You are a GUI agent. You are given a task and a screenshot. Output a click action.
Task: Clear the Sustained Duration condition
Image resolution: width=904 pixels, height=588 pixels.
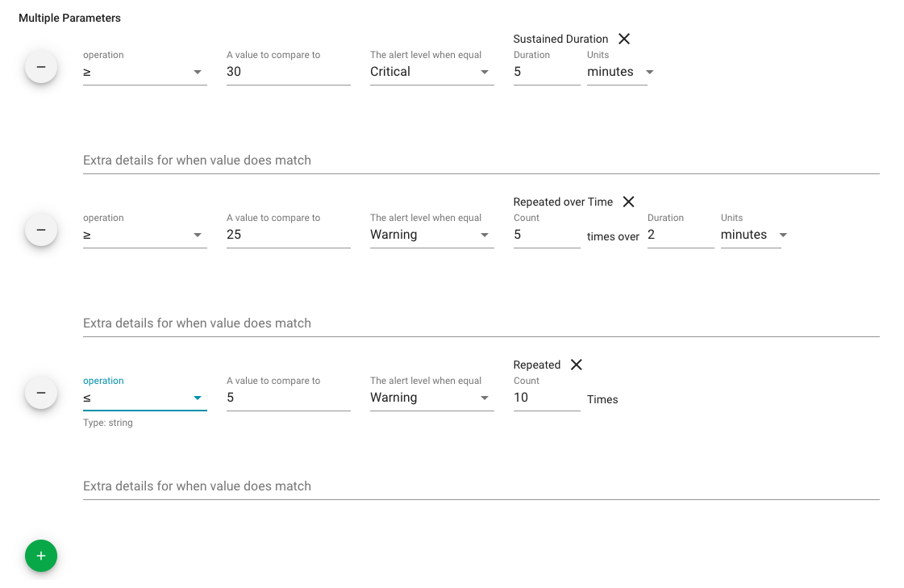click(x=624, y=39)
